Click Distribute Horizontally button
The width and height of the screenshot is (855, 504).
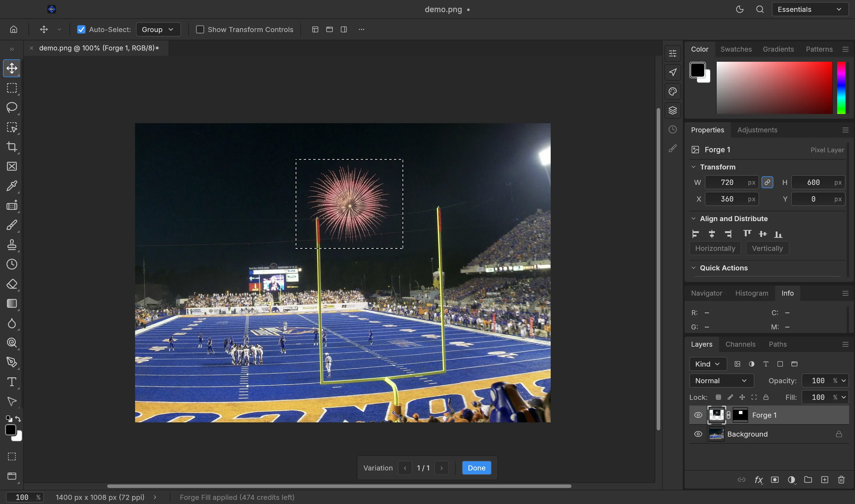tap(715, 248)
